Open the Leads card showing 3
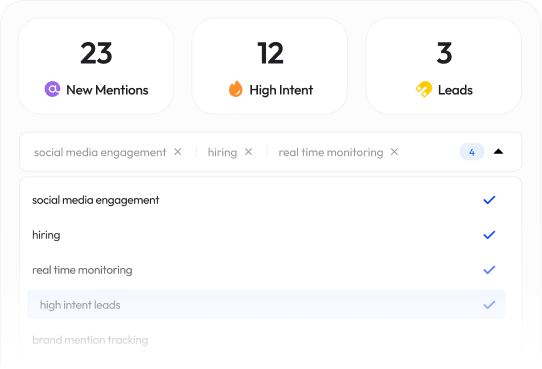542x369 pixels. [443, 66]
